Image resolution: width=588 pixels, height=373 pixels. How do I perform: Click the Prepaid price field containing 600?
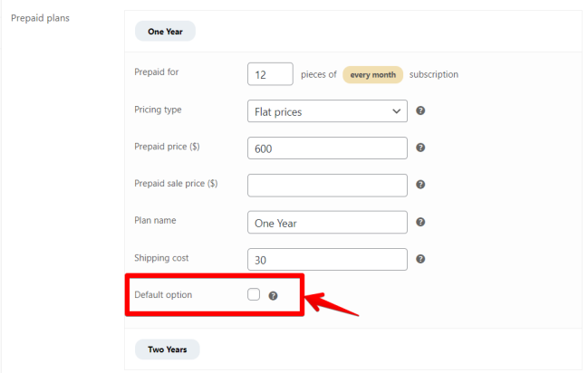point(326,148)
